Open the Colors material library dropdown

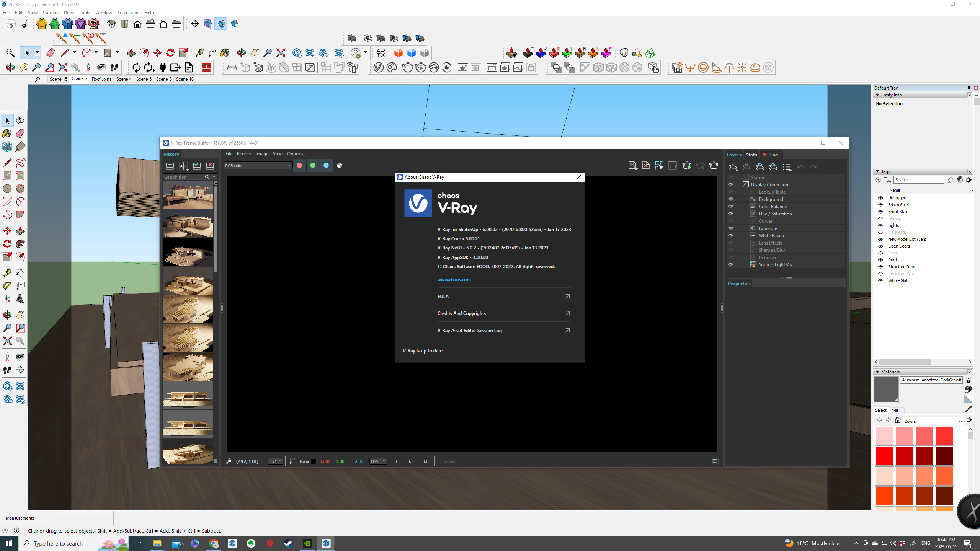tap(933, 421)
